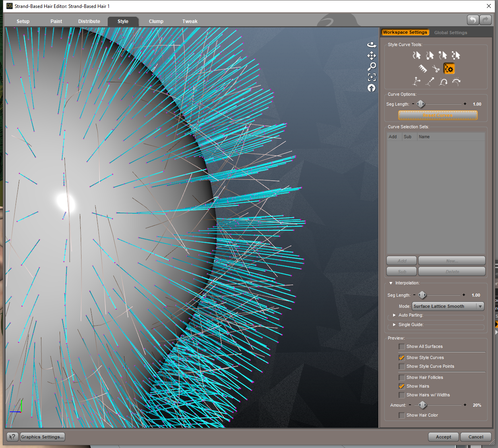Click the redo arrow button
This screenshot has width=498, height=448.
point(486,20)
